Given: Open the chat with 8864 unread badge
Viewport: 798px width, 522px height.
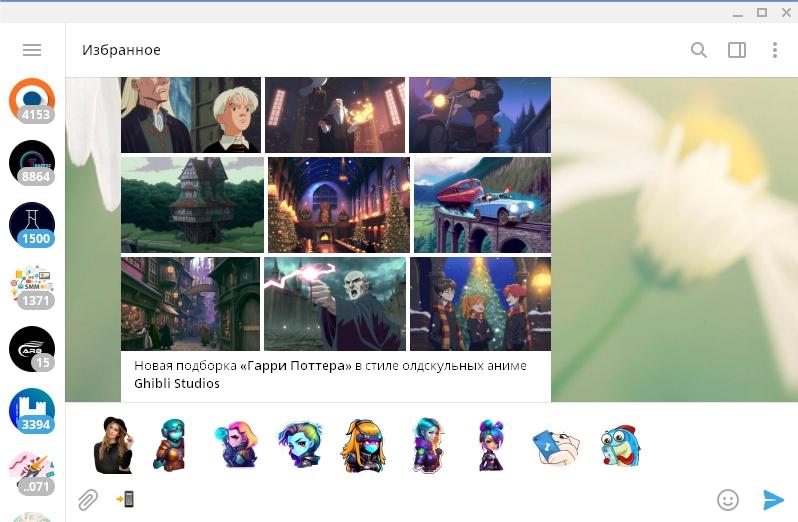Looking at the screenshot, I should click(x=32, y=162).
